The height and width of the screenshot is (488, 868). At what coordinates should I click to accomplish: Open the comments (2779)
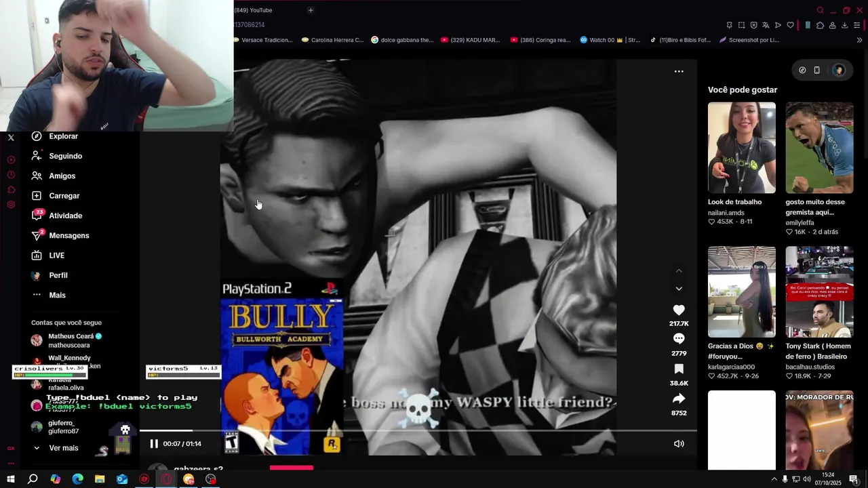pos(679,338)
